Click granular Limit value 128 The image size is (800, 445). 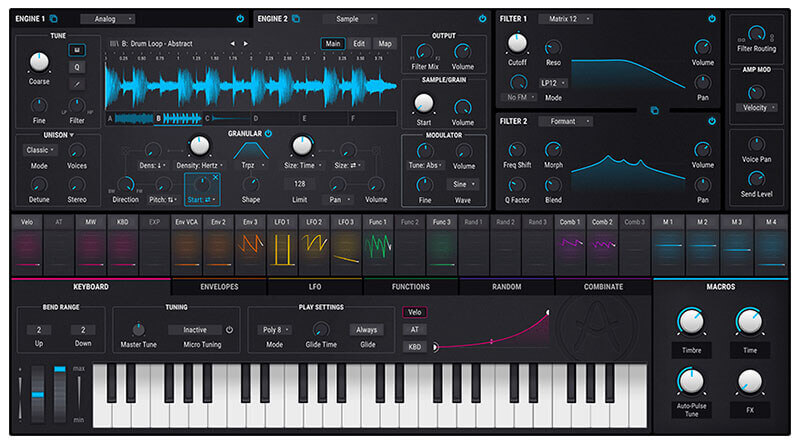(x=299, y=184)
